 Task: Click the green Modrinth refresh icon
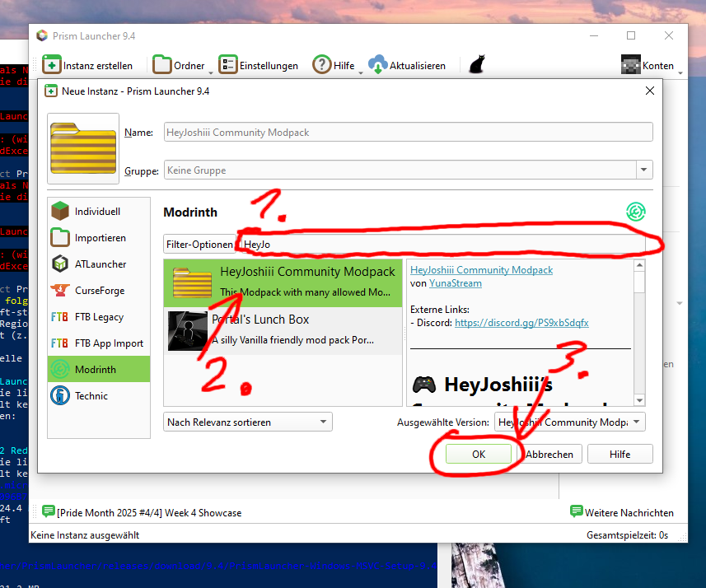pyautogui.click(x=635, y=212)
